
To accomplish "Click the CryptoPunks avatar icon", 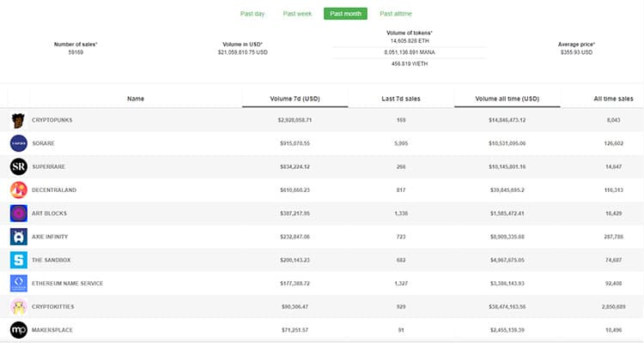I will pos(19,120).
